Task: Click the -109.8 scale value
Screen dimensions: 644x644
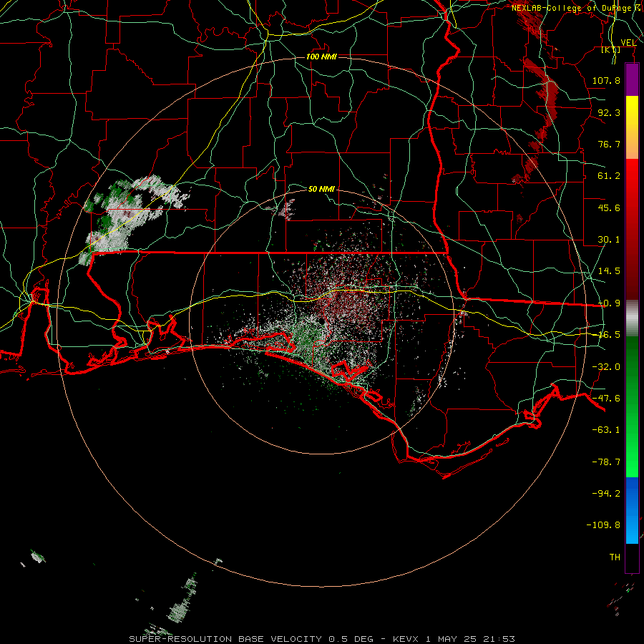Action: pyautogui.click(x=603, y=525)
